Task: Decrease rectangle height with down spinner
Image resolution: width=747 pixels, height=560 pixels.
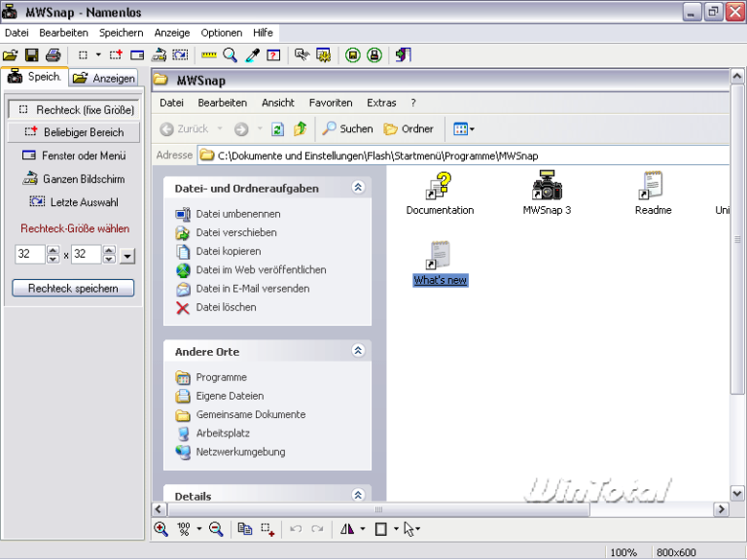Action: pyautogui.click(x=109, y=259)
